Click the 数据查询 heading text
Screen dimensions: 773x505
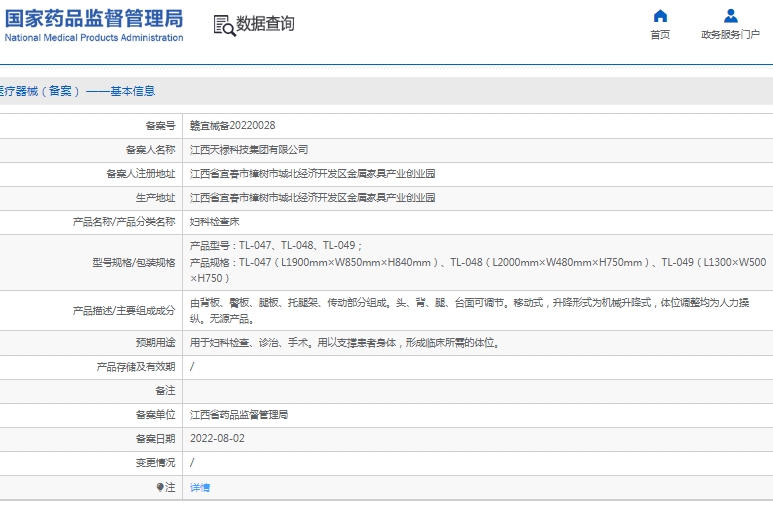click(x=265, y=24)
